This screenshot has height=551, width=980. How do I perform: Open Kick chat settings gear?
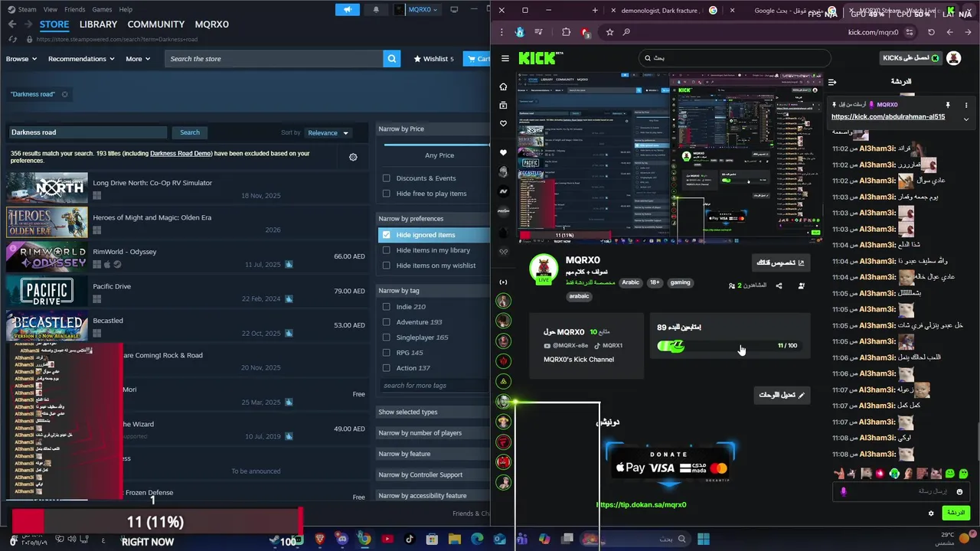click(931, 513)
